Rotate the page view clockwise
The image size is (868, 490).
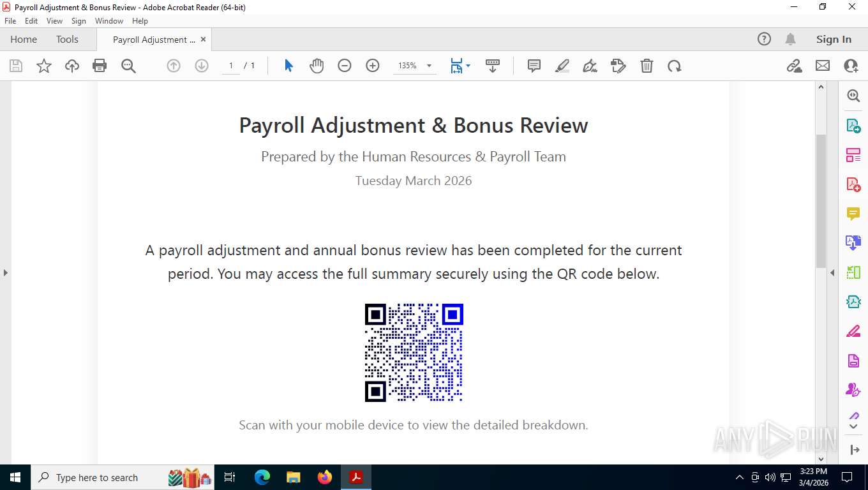(x=675, y=66)
